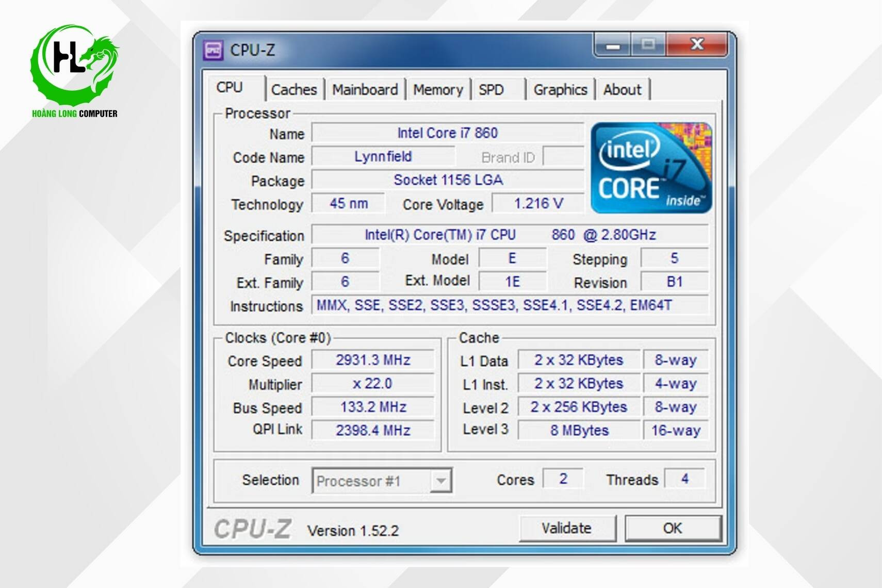Click the Multiplier value x 22.0
The height and width of the screenshot is (588, 882).
click(373, 384)
